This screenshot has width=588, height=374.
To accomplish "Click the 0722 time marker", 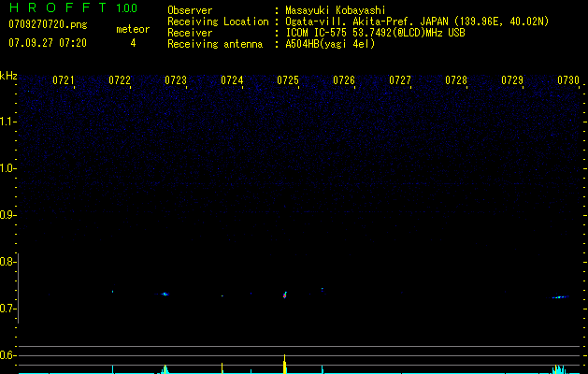I will pos(120,80).
